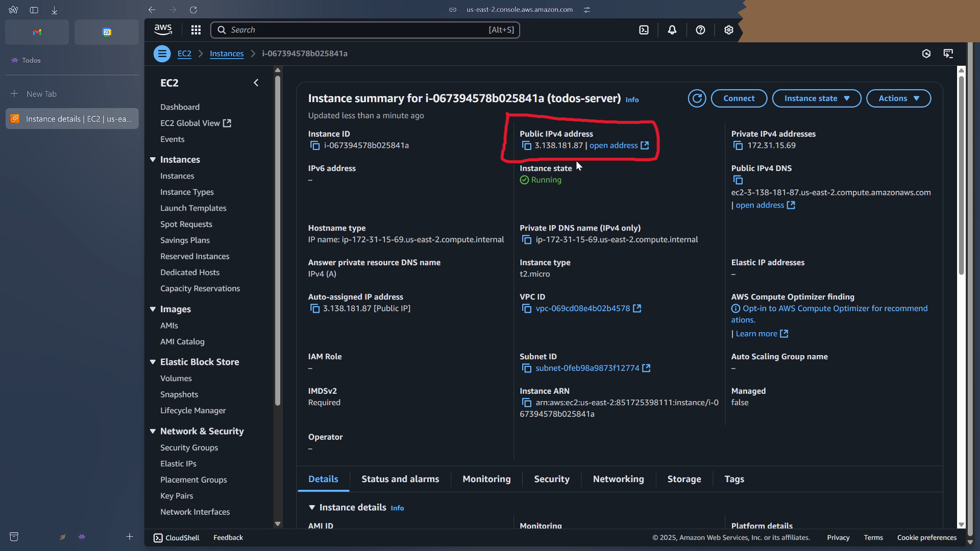Refresh the instance summary

697,98
